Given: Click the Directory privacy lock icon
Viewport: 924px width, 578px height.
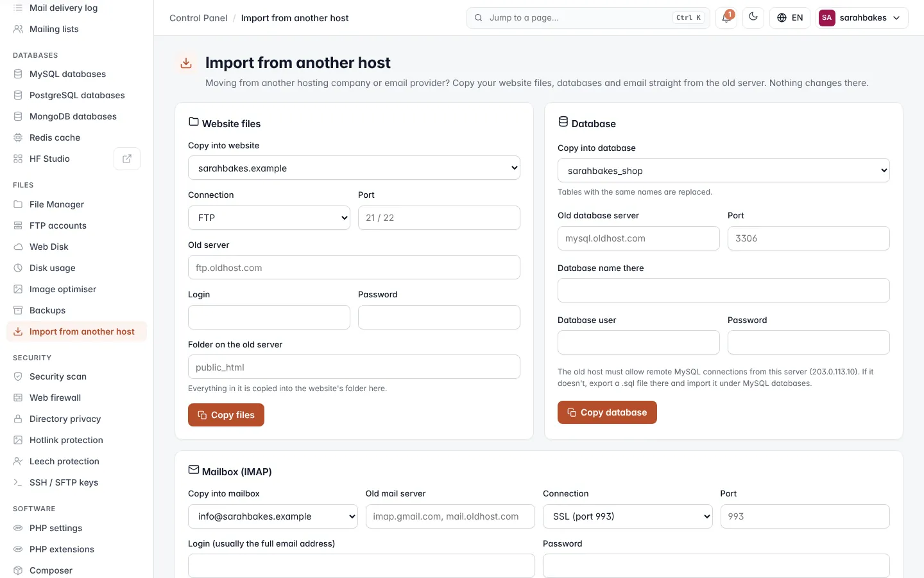Looking at the screenshot, I should 18,419.
